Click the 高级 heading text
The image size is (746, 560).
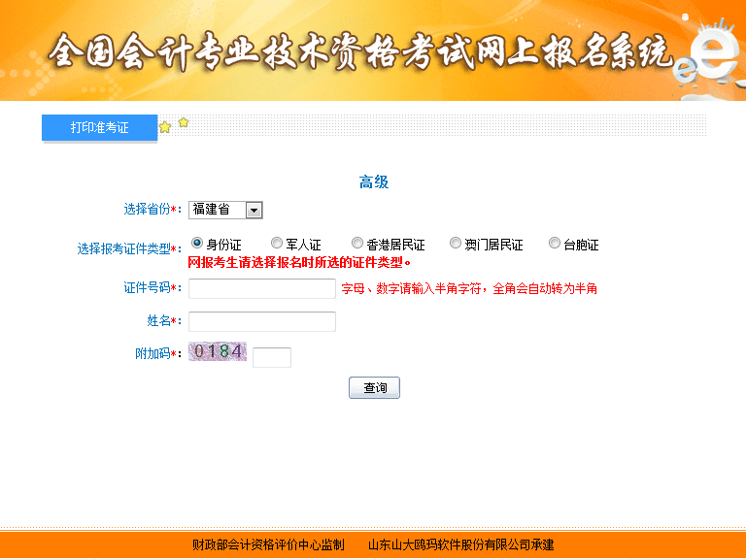click(374, 182)
